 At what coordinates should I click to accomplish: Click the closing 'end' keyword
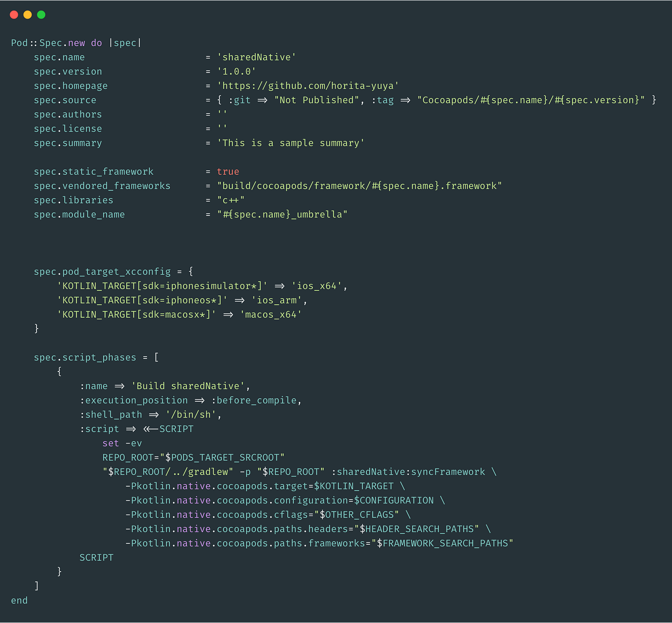pyautogui.click(x=19, y=600)
